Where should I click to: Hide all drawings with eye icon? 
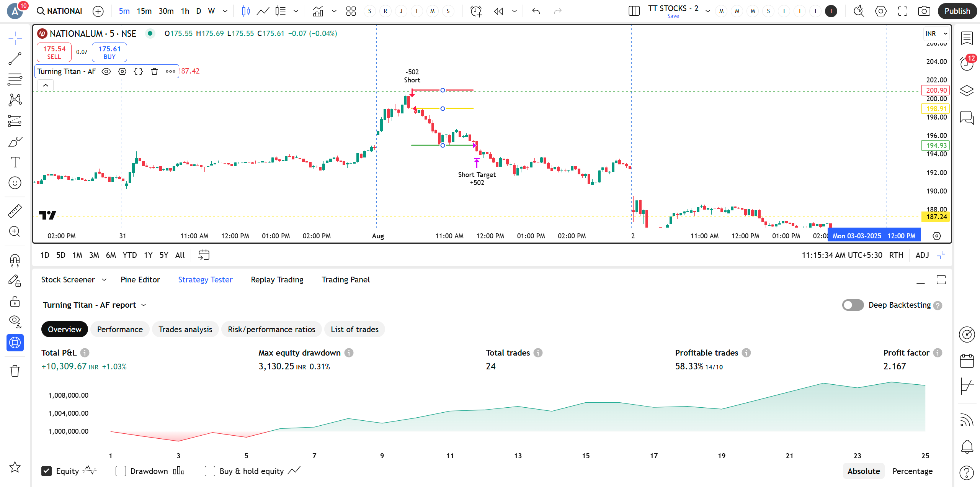15,322
